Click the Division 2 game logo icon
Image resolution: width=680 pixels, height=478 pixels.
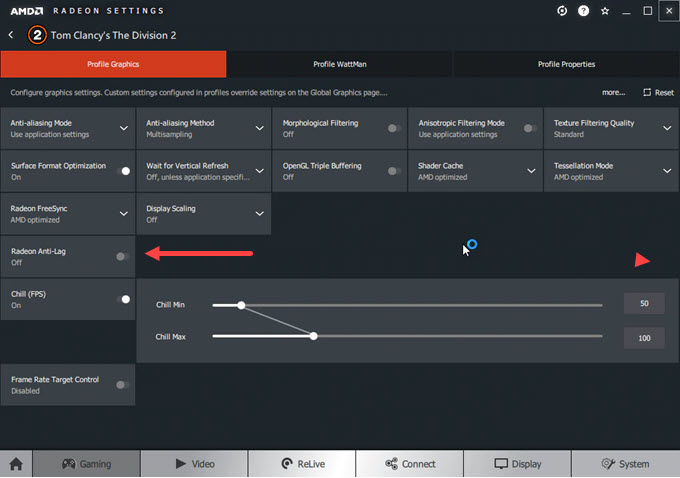[37, 35]
